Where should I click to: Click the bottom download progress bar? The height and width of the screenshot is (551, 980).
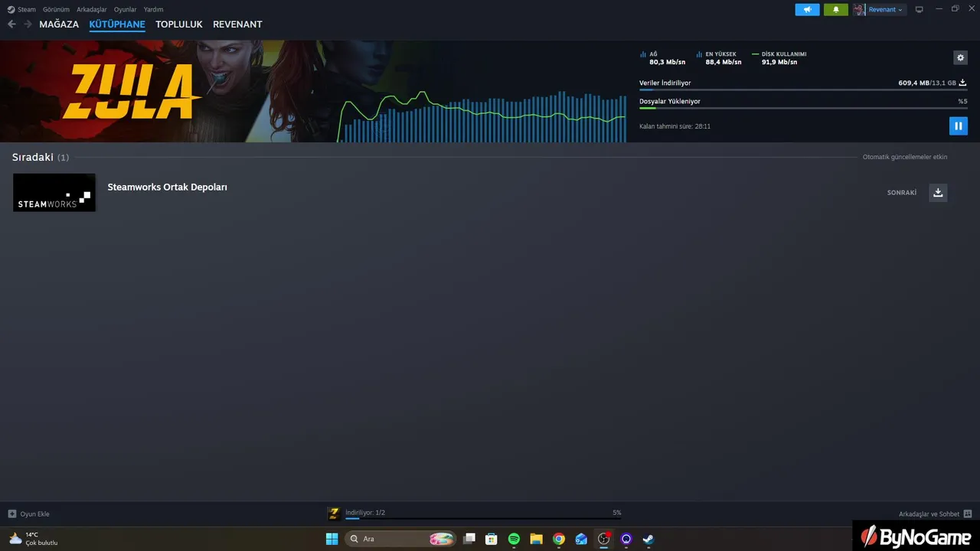pos(483,518)
